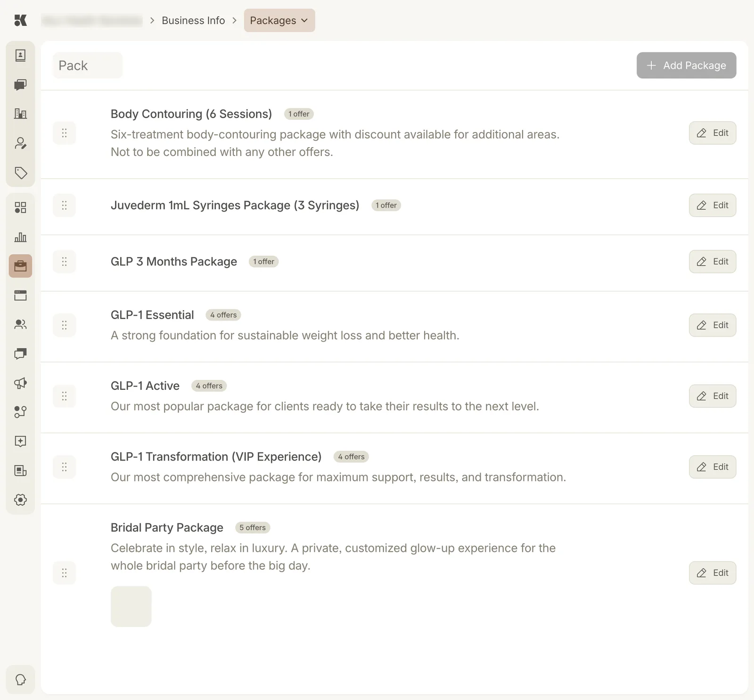Open the AI head icon at bottom
This screenshot has height=700, width=754.
coord(20,680)
